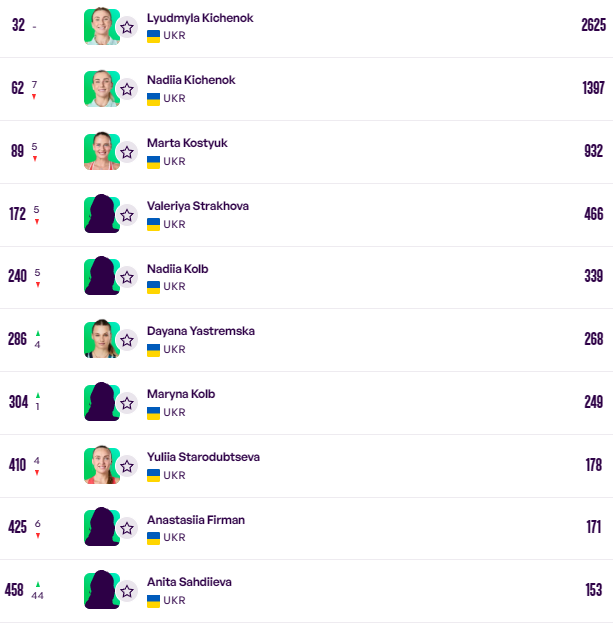
Task: Click the Ukraine flag under Valeriya Strakhova
Action: click(x=154, y=224)
